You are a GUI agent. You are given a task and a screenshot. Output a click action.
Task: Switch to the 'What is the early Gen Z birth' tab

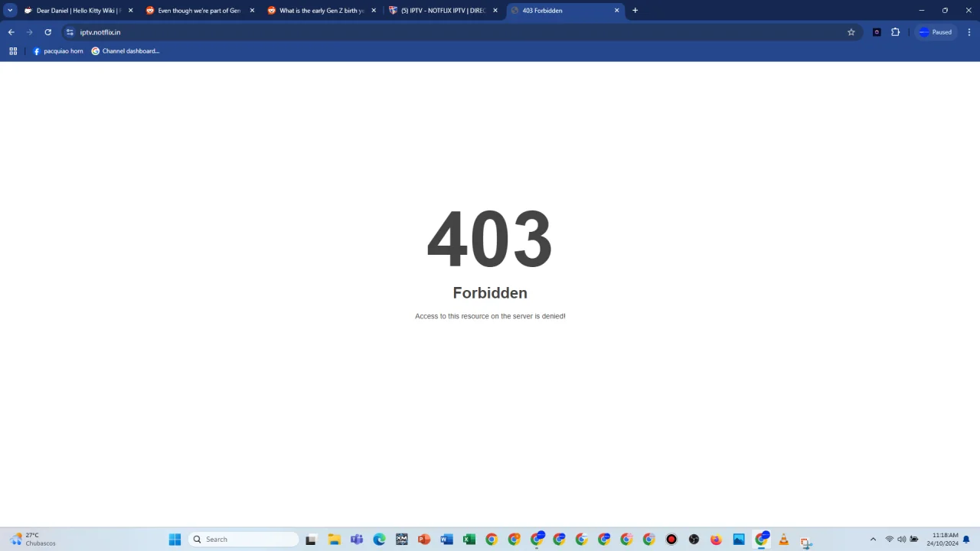click(322, 11)
